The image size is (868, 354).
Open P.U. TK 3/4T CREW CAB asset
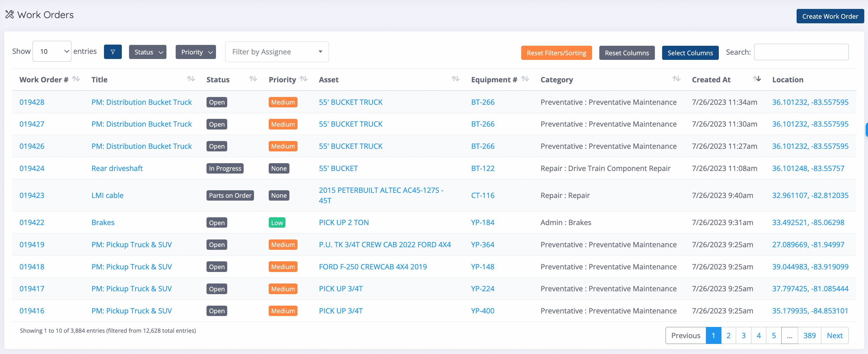coord(385,245)
